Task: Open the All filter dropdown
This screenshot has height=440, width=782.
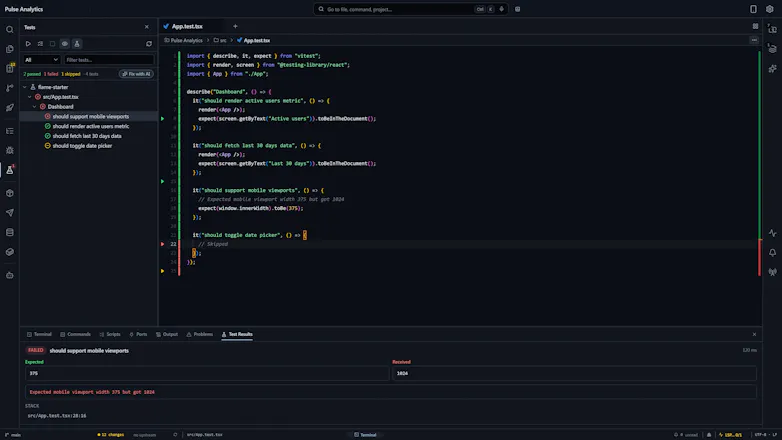Action: coord(41,60)
